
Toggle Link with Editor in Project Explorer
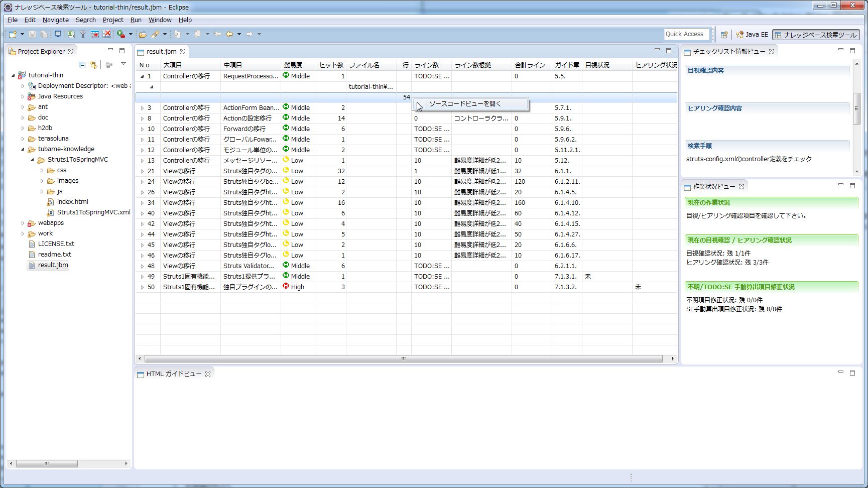[x=93, y=65]
